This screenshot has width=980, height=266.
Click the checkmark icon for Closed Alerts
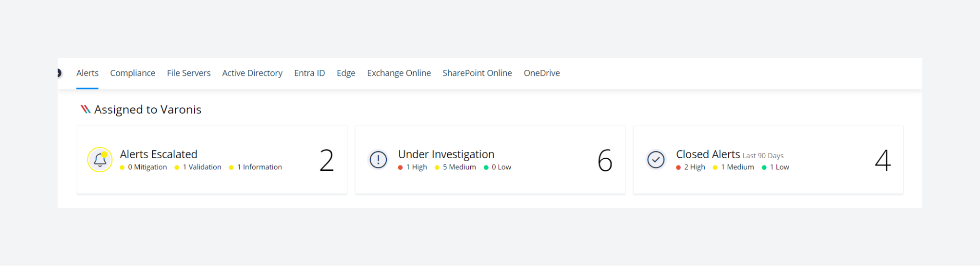tap(656, 160)
